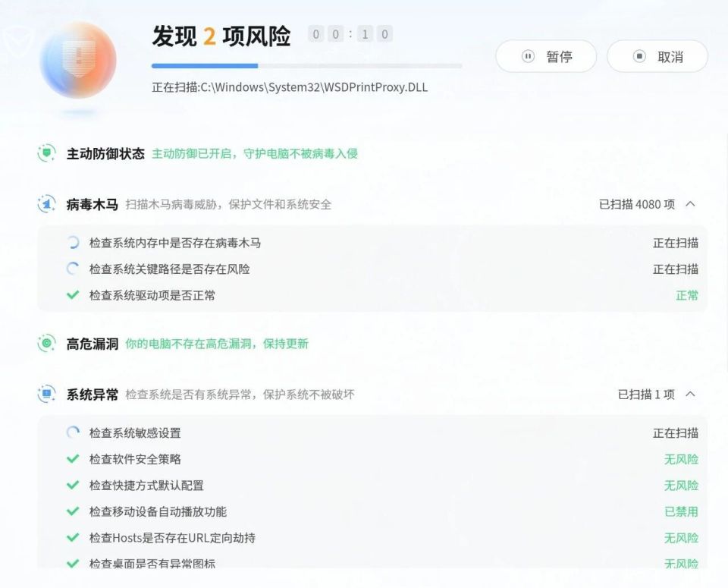Click the spinning loader beside 检查系统内存中是否存在病毒木马
Viewport: 728px width, 588px height.
point(74,242)
